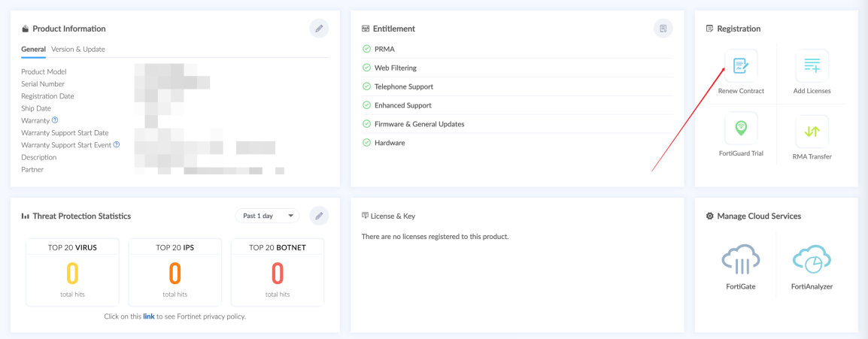Click the Web Filtering entitlement row
The height and width of the screenshot is (339, 868).
click(x=396, y=68)
